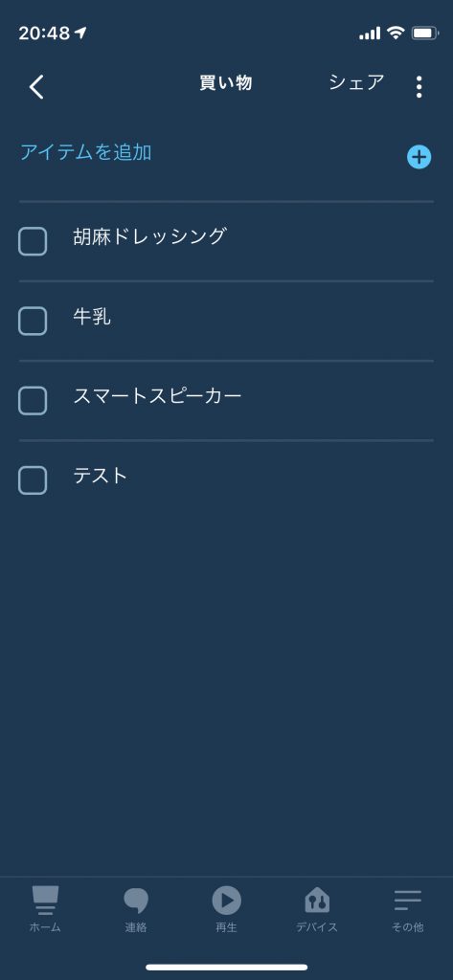This screenshot has width=453, height=980.
Task: Select the スマートスピーカー item text
Action: coord(157,396)
